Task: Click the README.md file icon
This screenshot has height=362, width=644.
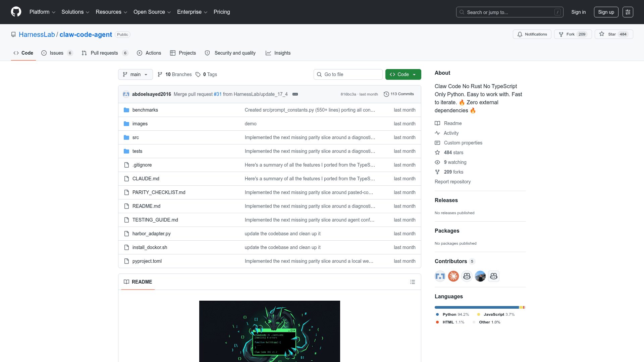Action: tap(126, 206)
